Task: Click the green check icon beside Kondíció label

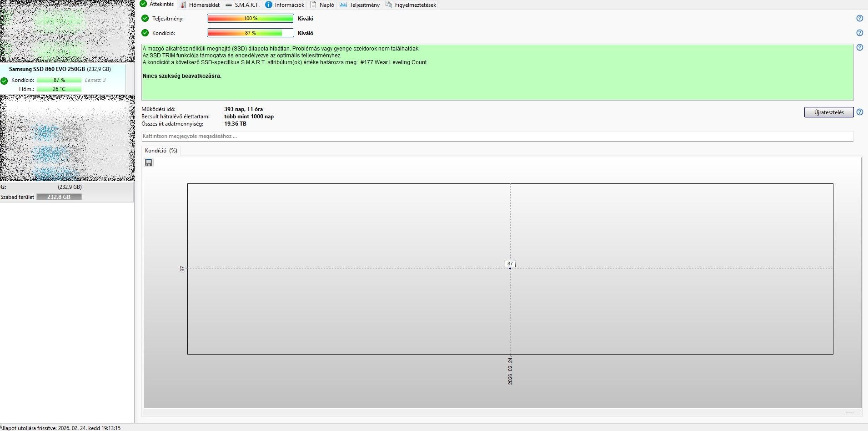Action: tap(145, 33)
